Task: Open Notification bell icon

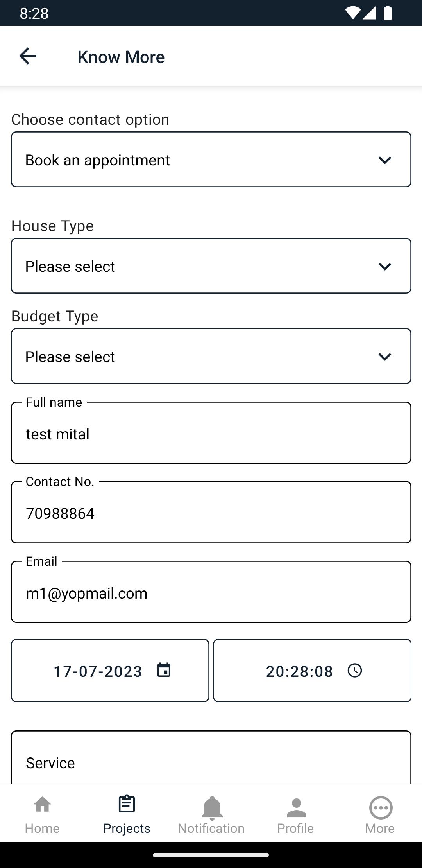Action: (x=211, y=808)
